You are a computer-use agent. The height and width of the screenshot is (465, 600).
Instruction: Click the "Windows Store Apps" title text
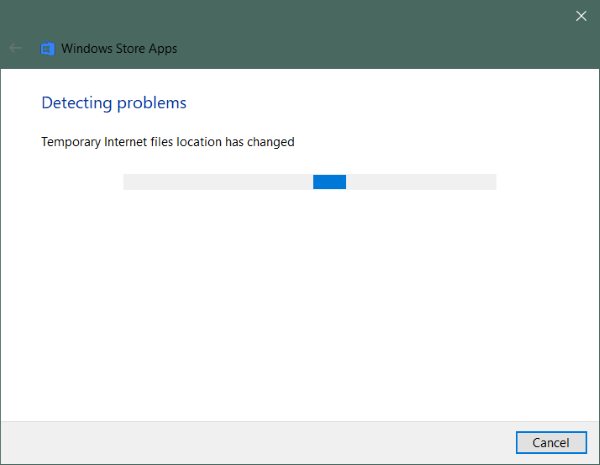(x=120, y=47)
